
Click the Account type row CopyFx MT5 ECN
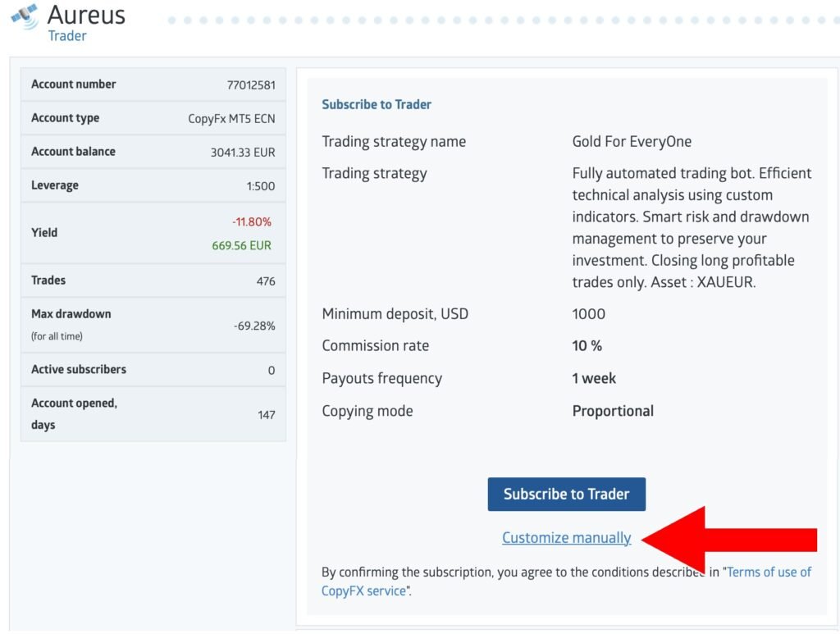click(x=153, y=118)
